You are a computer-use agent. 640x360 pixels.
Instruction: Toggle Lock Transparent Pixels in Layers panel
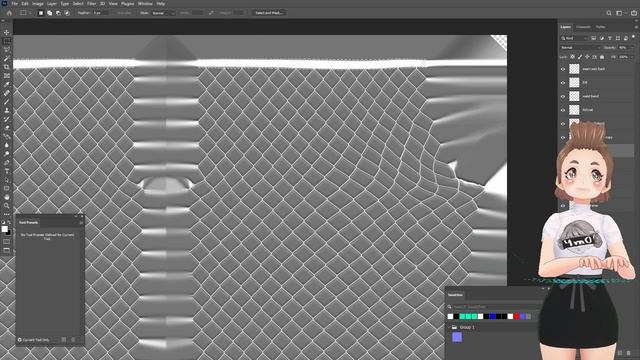click(573, 57)
